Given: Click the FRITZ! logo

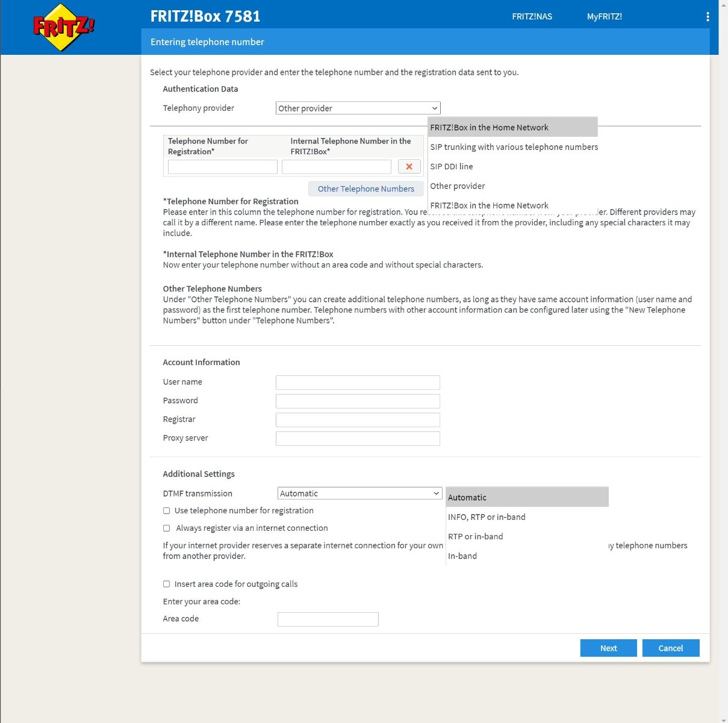Looking at the screenshot, I should 64,27.
